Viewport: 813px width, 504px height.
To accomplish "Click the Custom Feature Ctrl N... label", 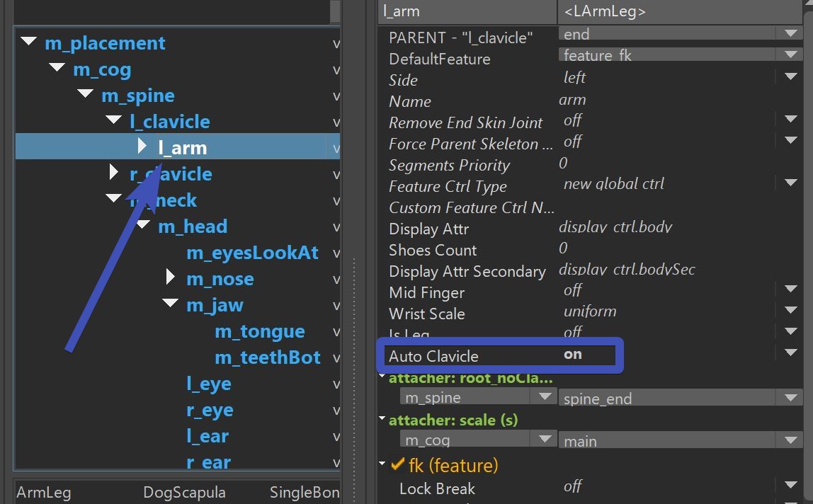I will [472, 208].
